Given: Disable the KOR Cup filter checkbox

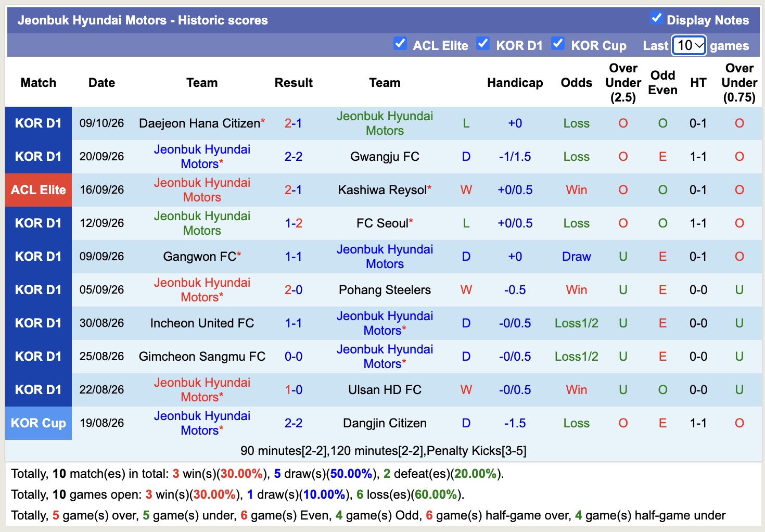Looking at the screenshot, I should (x=558, y=43).
